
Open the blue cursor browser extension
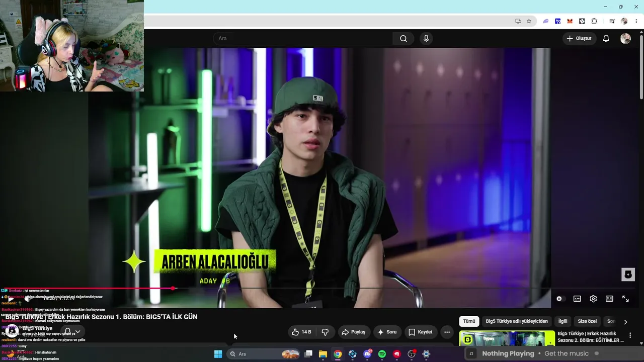558,21
